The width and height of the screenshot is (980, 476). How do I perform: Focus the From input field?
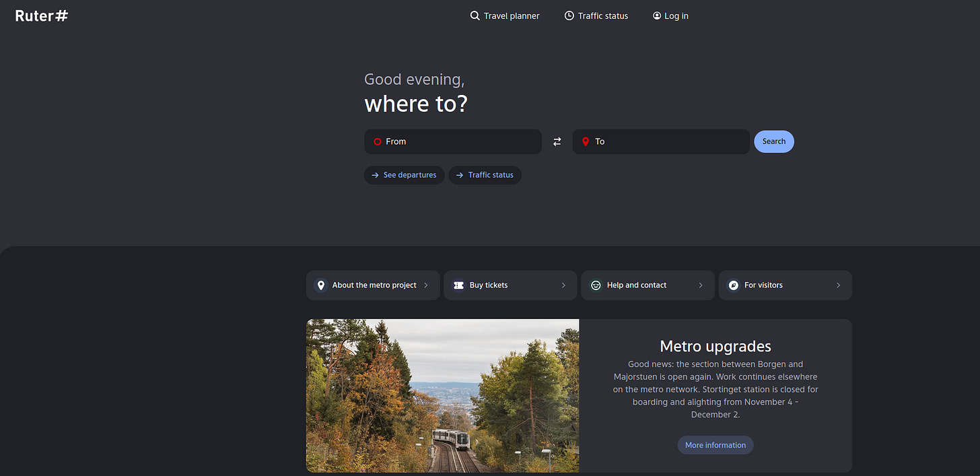point(453,141)
